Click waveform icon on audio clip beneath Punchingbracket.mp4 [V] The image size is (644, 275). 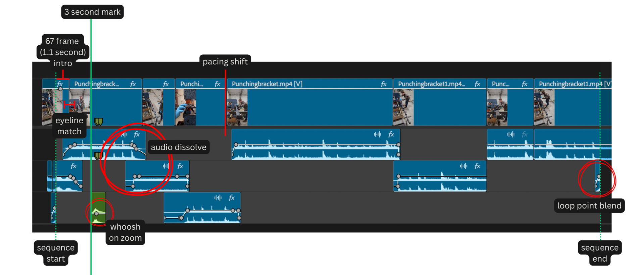(377, 134)
